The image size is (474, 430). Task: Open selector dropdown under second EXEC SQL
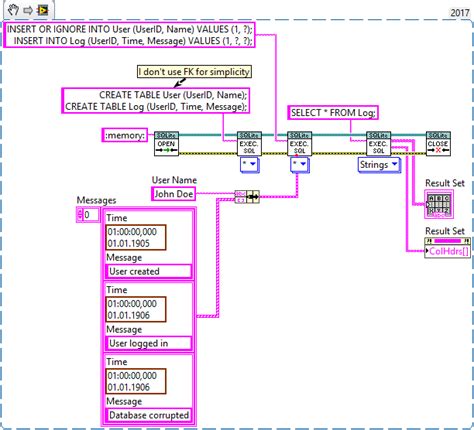[x=299, y=165]
